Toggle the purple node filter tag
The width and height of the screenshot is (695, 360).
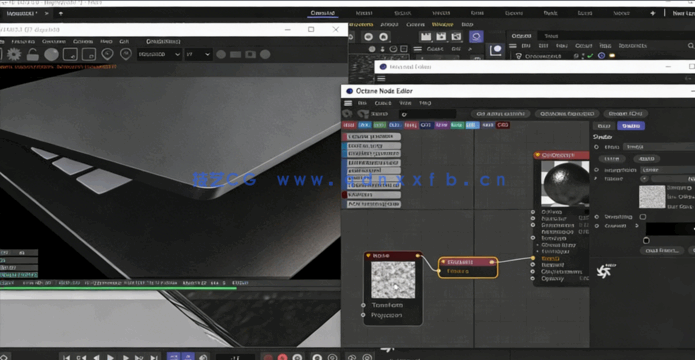441,125
